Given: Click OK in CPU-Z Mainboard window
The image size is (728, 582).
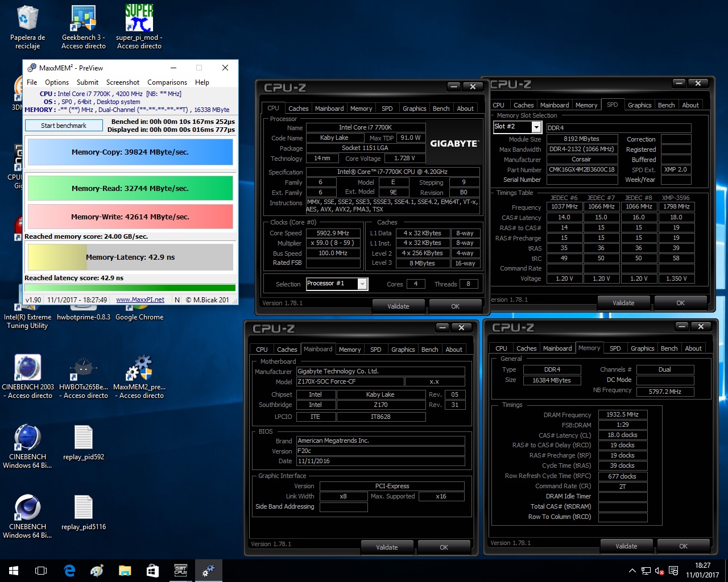Looking at the screenshot, I should click(444, 547).
